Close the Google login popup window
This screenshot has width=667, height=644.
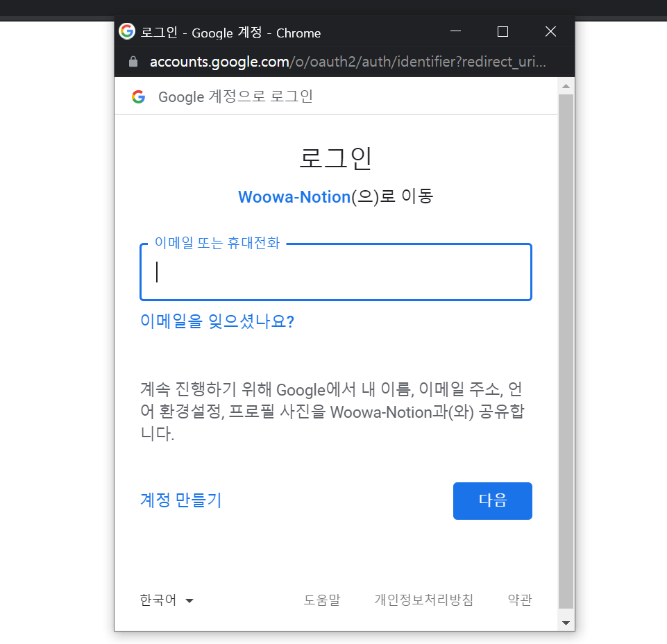click(550, 31)
